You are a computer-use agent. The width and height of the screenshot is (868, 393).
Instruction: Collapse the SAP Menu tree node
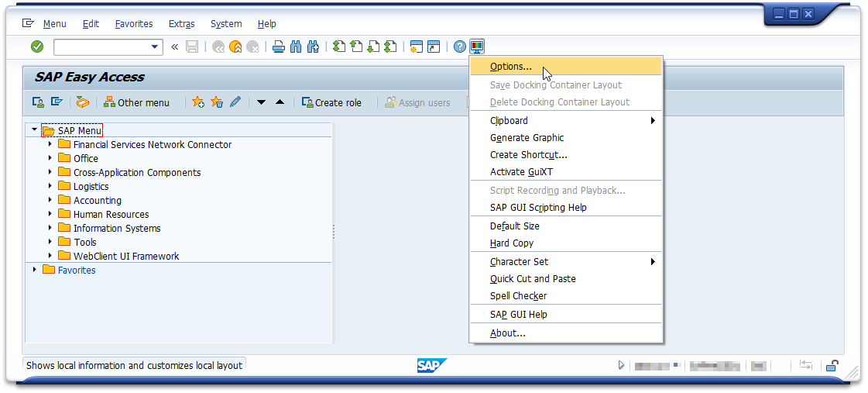[x=34, y=129]
